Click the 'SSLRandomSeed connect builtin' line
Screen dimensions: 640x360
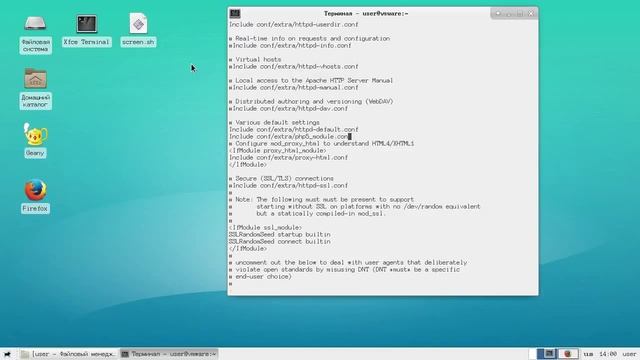pos(280,242)
